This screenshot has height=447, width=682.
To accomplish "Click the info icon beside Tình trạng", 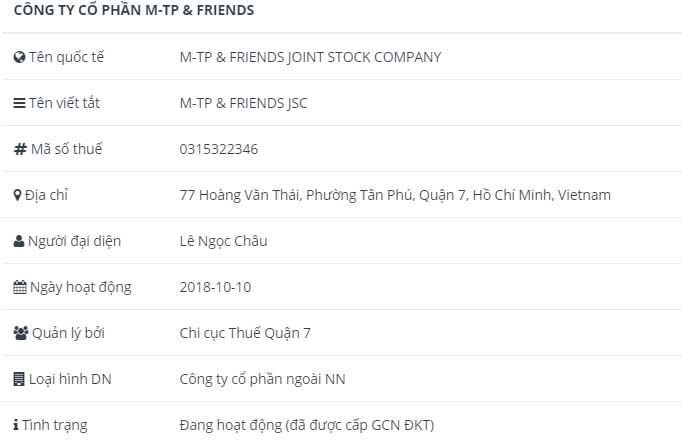I will click(x=16, y=425).
